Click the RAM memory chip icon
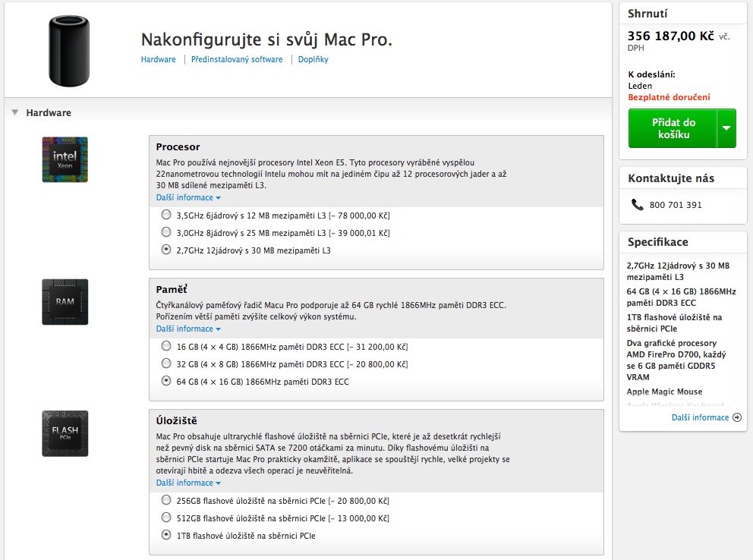 click(x=65, y=301)
